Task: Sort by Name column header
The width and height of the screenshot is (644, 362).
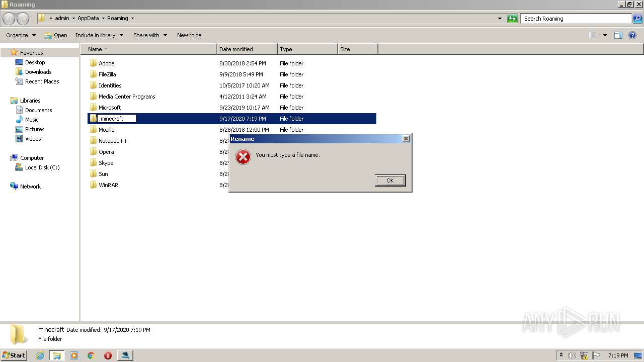Action: point(149,49)
